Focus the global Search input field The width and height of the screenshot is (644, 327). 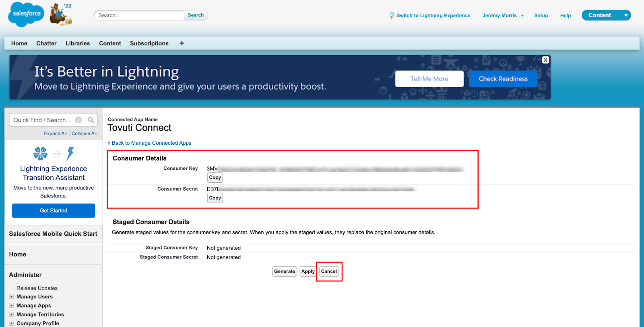[139, 15]
